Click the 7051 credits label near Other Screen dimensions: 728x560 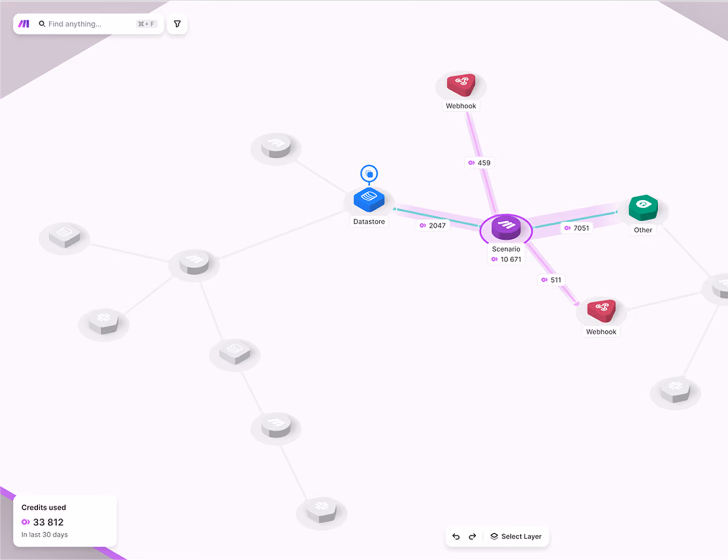coord(577,228)
